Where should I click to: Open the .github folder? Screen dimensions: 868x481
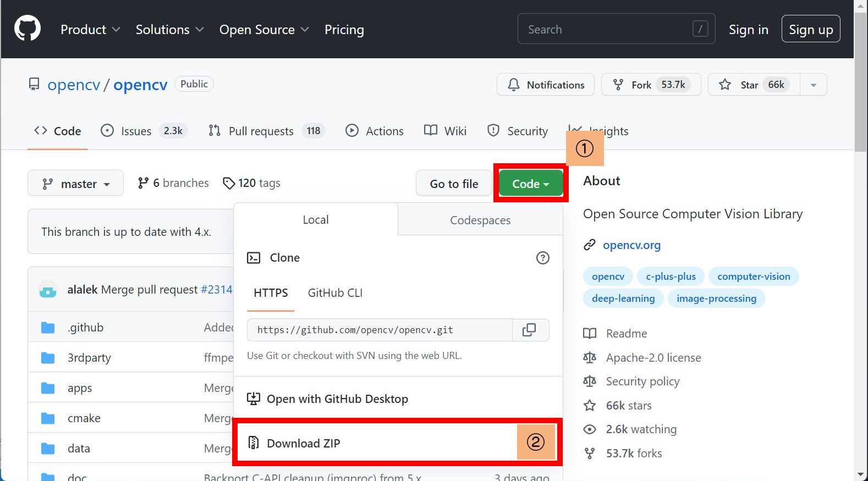(85, 328)
